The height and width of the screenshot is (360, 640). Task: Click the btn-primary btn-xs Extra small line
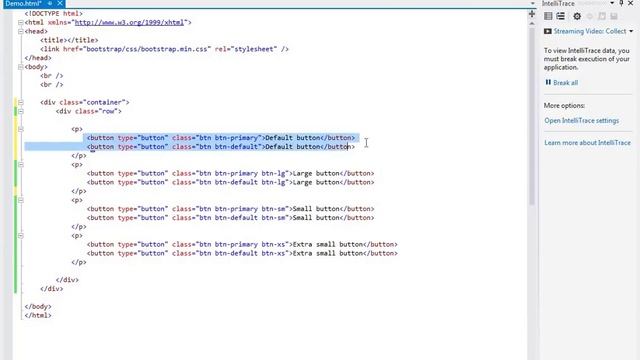tap(242, 244)
